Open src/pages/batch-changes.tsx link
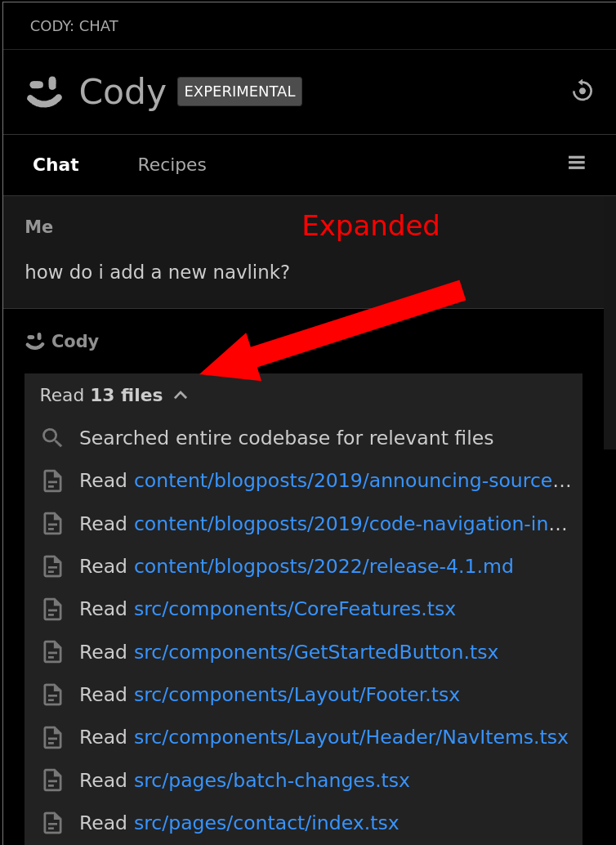The image size is (616, 845). coord(271,780)
